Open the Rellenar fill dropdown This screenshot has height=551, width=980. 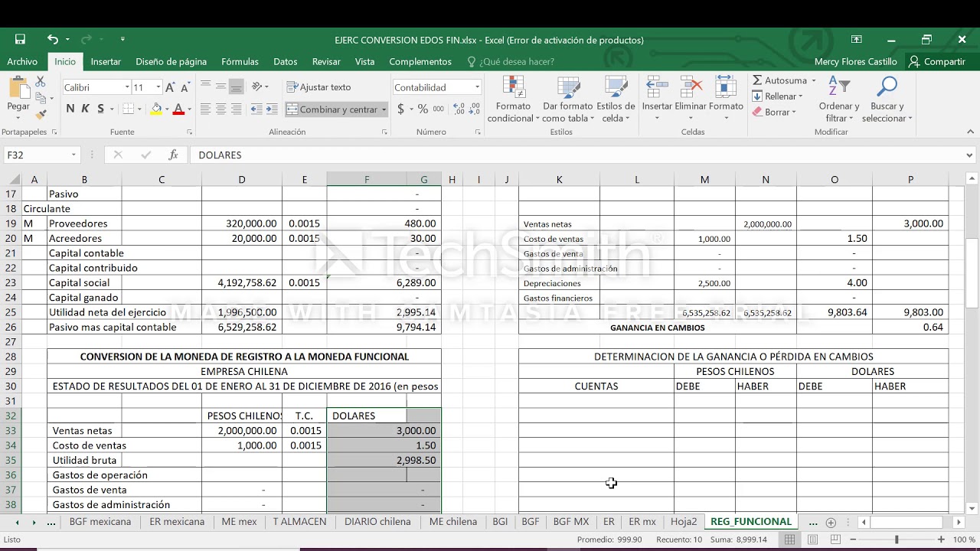click(x=778, y=96)
